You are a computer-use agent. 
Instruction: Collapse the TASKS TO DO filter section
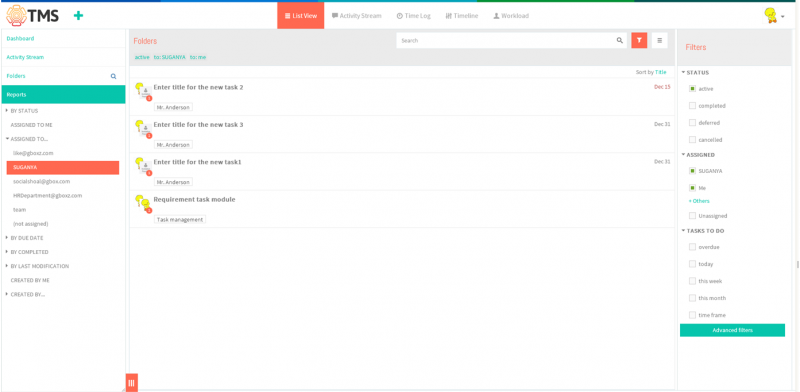click(684, 231)
